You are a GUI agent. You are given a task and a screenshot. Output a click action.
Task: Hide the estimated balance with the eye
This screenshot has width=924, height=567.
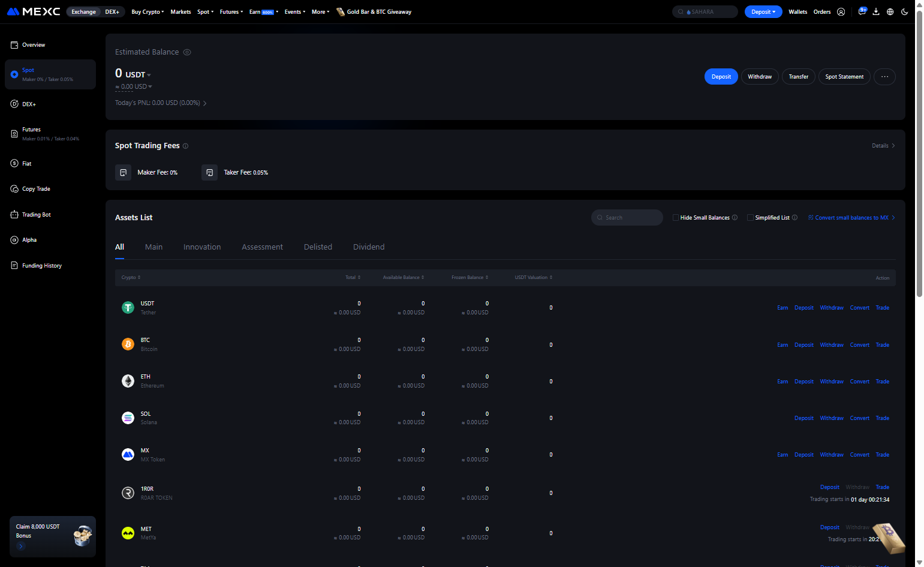[187, 52]
